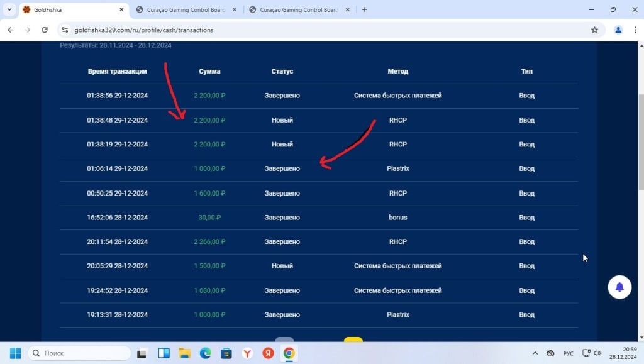Click the 01:38:19 29-12-2024 transaction time

(x=117, y=144)
